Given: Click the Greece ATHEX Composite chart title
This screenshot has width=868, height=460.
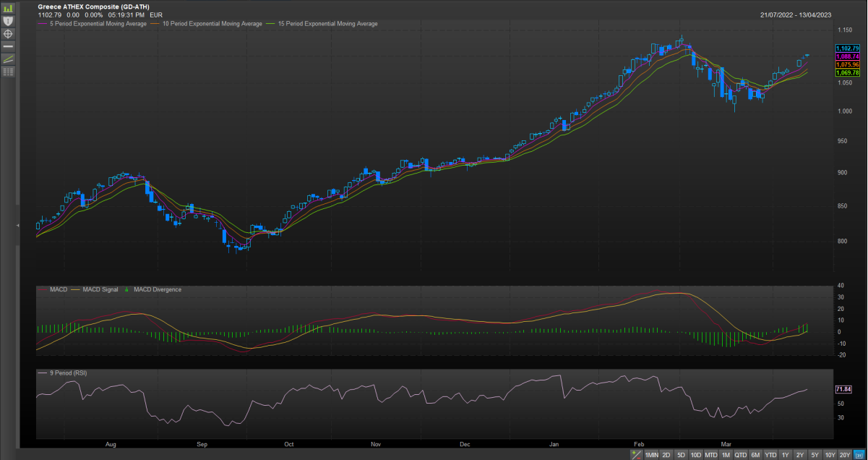Looking at the screenshot, I should (94, 7).
